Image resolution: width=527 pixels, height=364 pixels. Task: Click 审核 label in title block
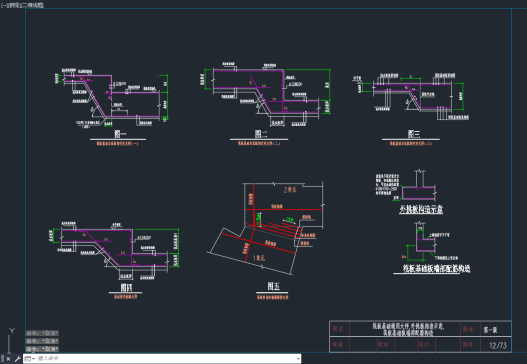[338, 345]
